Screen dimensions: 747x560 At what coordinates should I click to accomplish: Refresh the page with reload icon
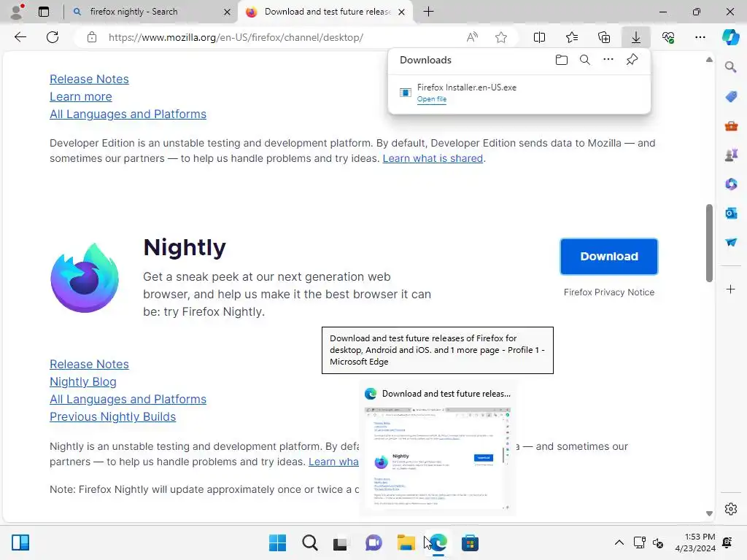coord(53,37)
